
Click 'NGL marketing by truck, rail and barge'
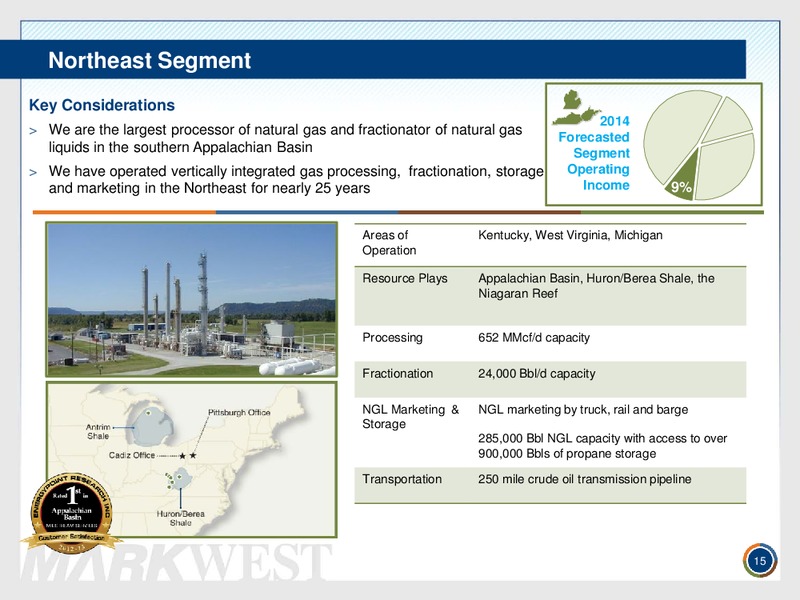tap(583, 410)
